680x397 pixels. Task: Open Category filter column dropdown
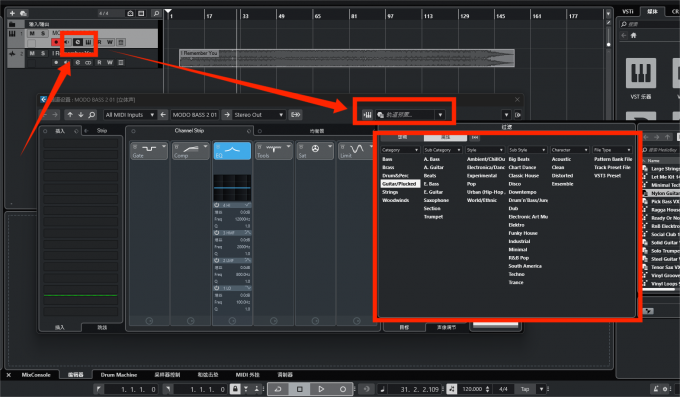coord(400,150)
